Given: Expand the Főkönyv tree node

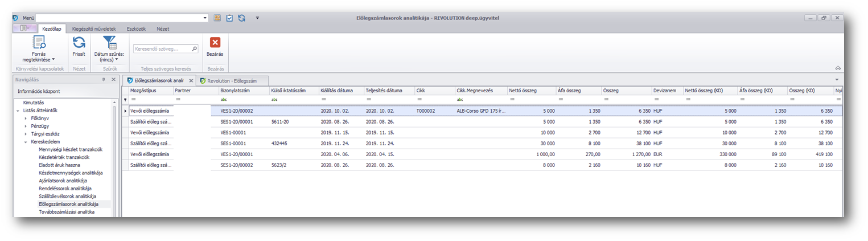Looking at the screenshot, I should (26, 118).
